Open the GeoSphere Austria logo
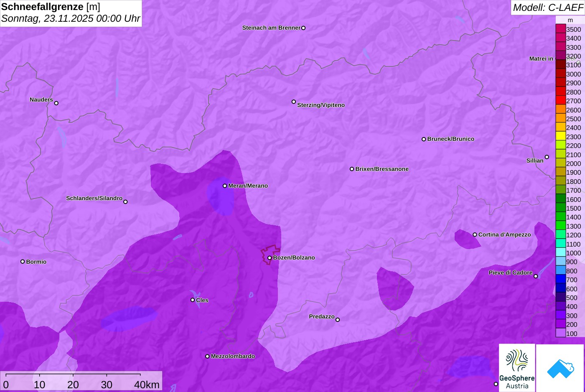This screenshot has width=585, height=392. 517,368
